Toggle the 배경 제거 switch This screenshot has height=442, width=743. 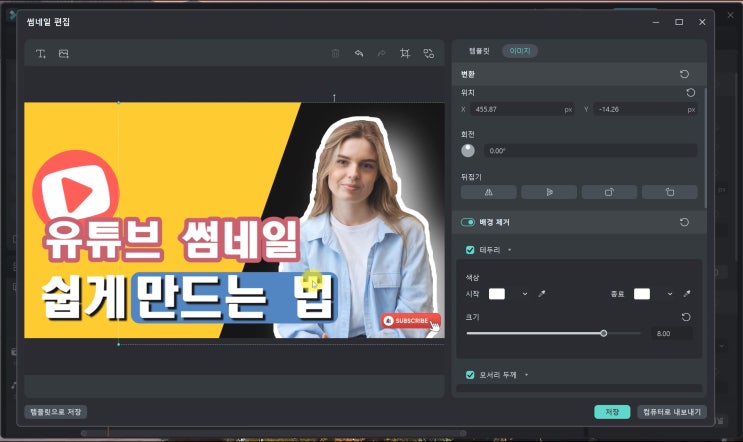468,222
